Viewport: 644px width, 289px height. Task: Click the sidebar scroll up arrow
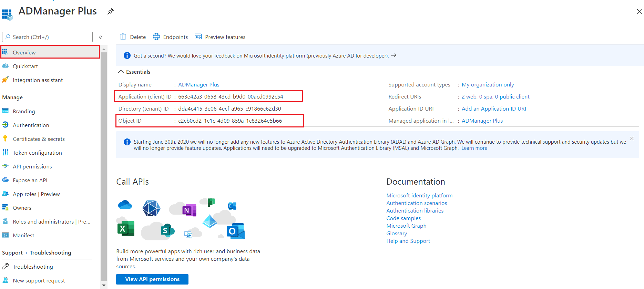[x=104, y=49]
